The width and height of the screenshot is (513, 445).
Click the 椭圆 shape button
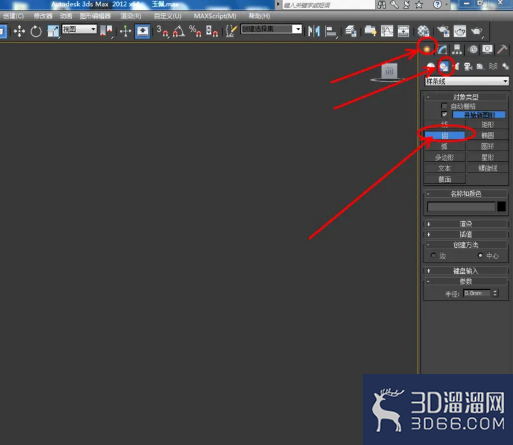(487, 135)
